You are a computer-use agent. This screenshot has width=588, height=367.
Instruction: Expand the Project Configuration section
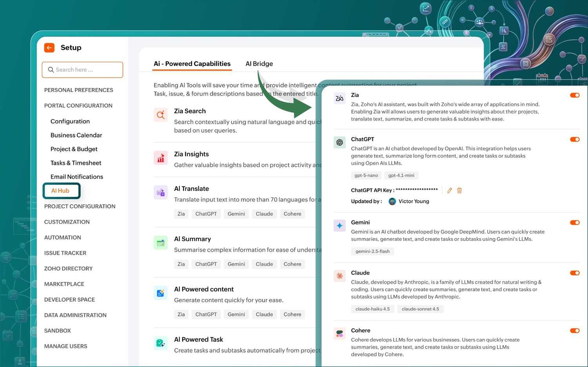(80, 206)
